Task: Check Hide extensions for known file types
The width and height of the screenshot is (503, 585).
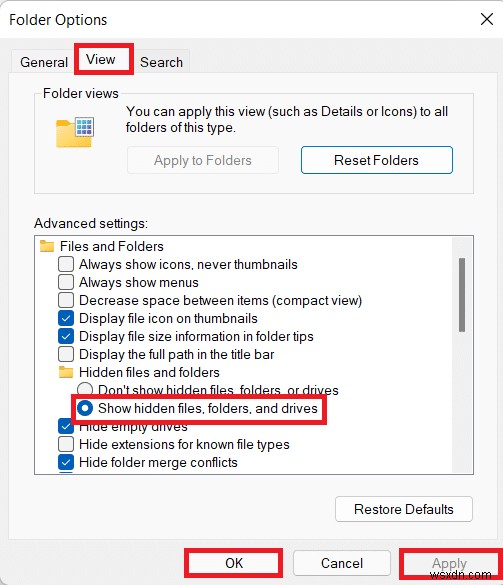Action: (66, 444)
